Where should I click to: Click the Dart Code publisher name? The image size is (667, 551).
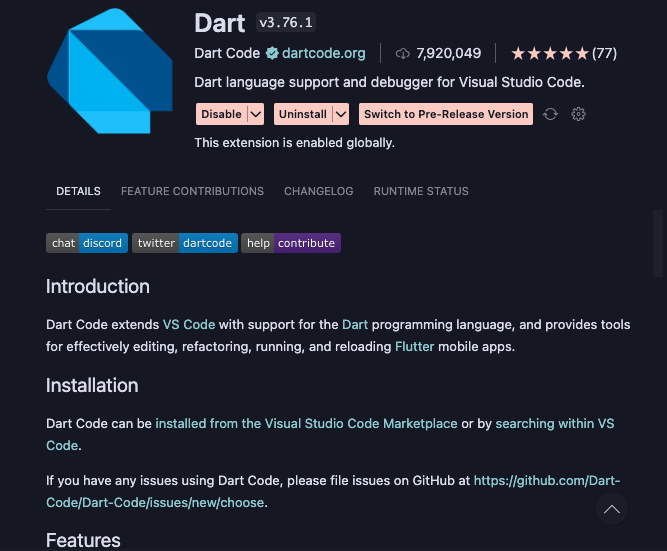(227, 53)
